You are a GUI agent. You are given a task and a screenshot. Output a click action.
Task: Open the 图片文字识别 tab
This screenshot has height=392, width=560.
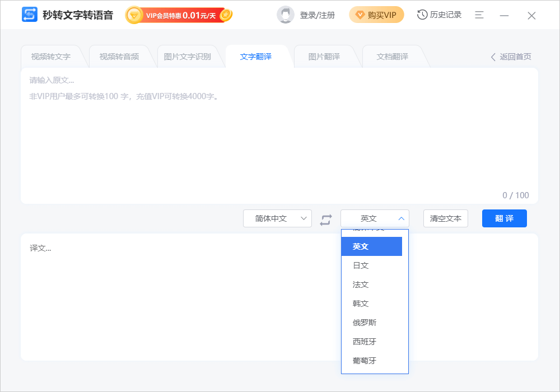pyautogui.click(x=187, y=57)
